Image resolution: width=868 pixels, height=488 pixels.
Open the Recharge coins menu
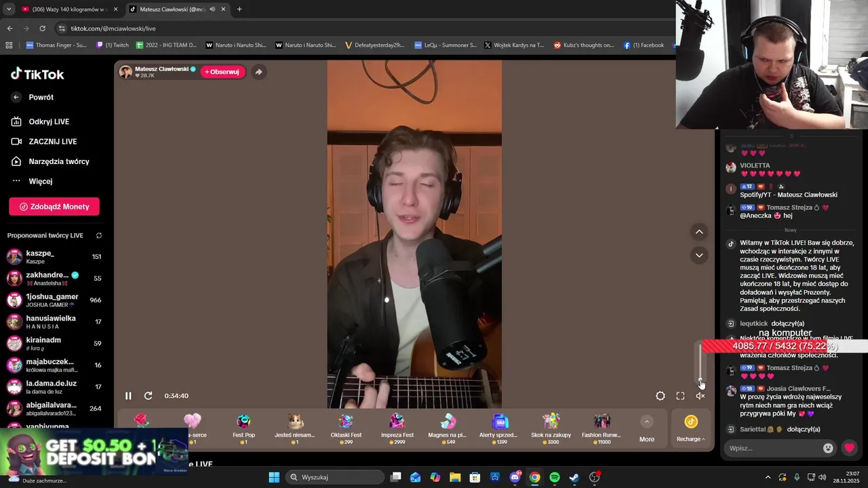(690, 429)
